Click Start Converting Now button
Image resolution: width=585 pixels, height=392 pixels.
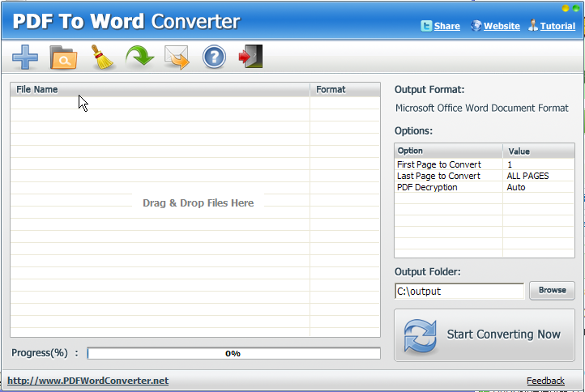(485, 335)
